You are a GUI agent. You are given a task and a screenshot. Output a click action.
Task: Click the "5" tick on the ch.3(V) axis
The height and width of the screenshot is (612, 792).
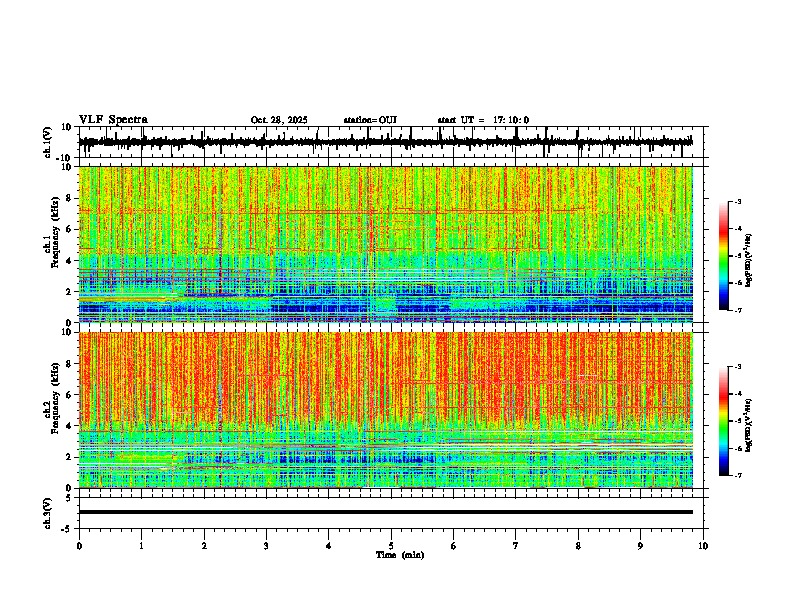pos(69,498)
